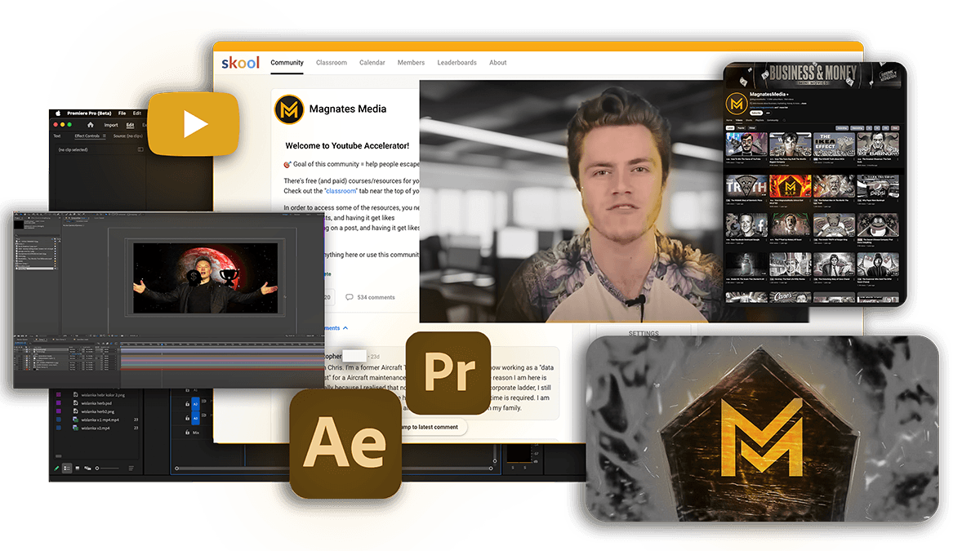Select the "wislanka v2.mp4" clip

pos(96,428)
